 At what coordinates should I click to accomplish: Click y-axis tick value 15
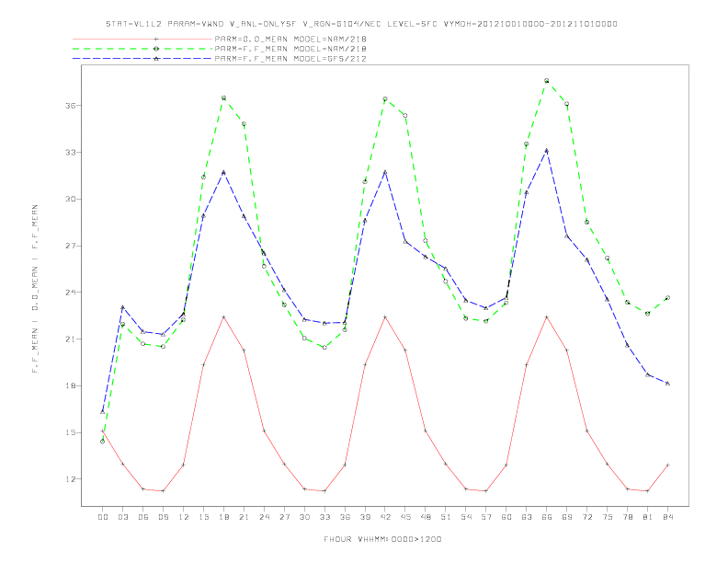pos(70,432)
